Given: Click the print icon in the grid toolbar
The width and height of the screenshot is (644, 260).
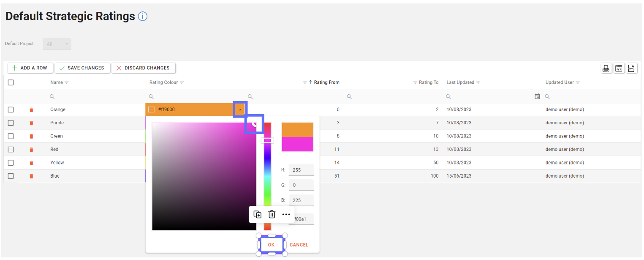Looking at the screenshot, I should pos(606,68).
